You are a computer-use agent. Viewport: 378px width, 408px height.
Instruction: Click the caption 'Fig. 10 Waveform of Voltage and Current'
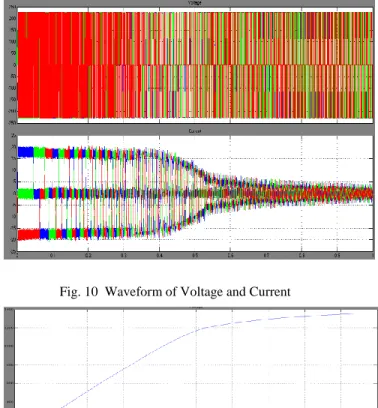click(x=175, y=292)
